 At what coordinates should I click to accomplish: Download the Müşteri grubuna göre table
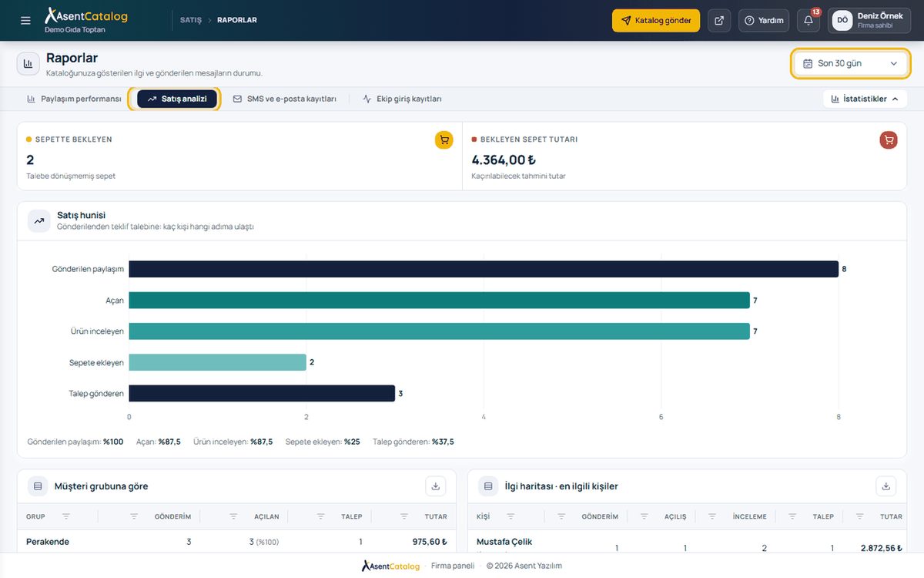436,486
